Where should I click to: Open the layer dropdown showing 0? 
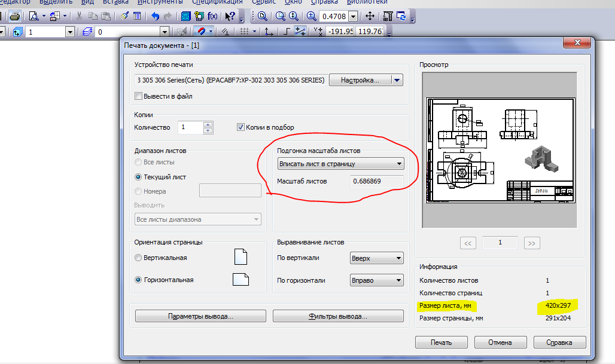click(165, 32)
